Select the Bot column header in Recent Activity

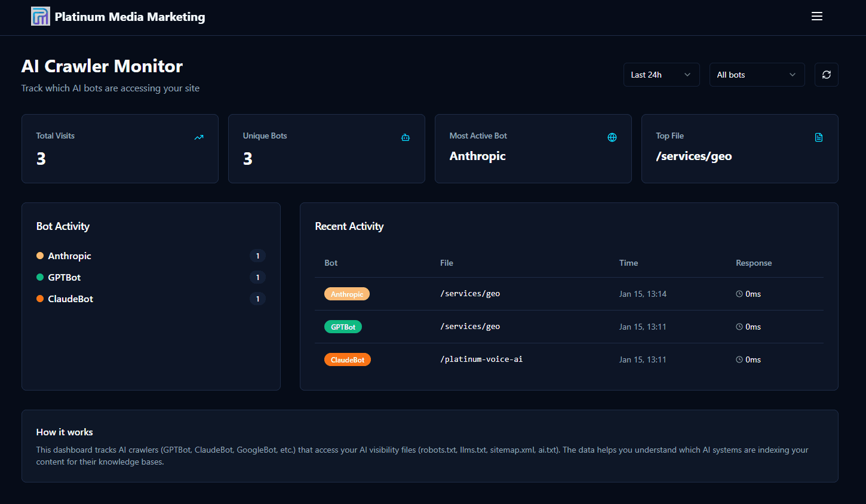[x=330, y=263]
